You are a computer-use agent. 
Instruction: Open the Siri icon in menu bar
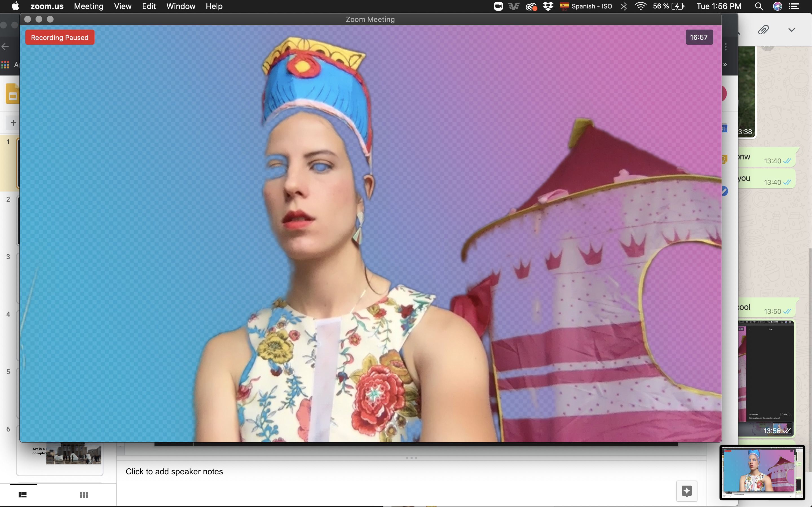pos(777,6)
